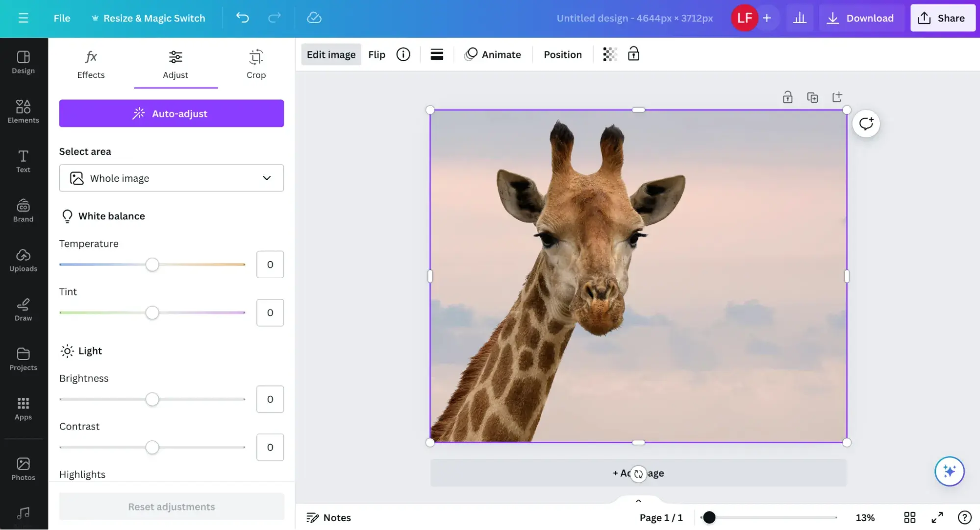Open Canva Assistant sparkle button
Screen dimensions: 980x530
pyautogui.click(x=949, y=471)
